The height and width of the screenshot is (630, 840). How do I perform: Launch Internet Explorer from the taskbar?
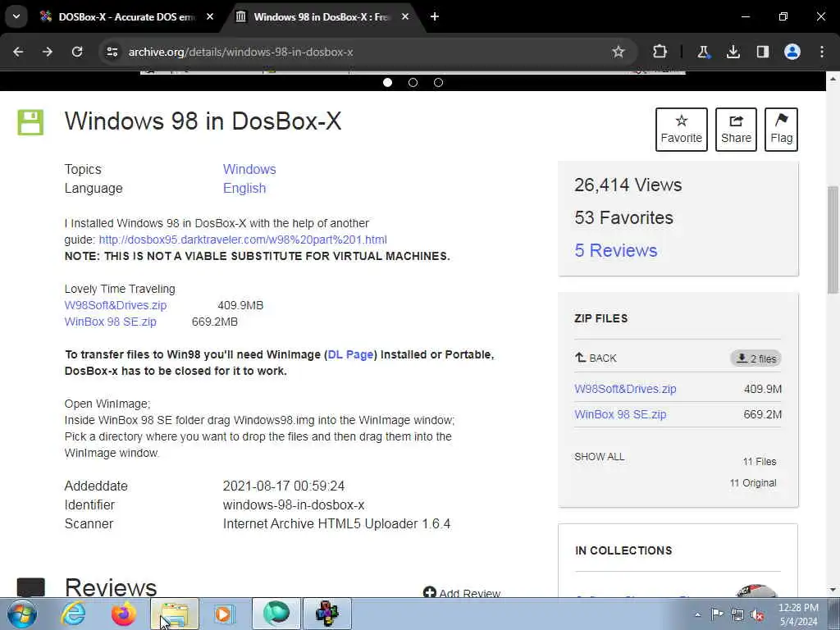pos(73,614)
